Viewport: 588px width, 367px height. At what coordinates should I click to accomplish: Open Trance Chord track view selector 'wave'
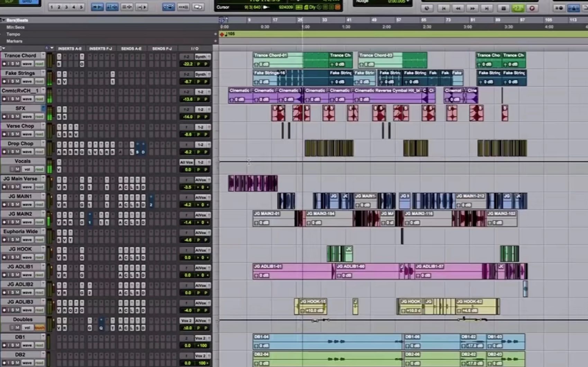click(x=27, y=64)
